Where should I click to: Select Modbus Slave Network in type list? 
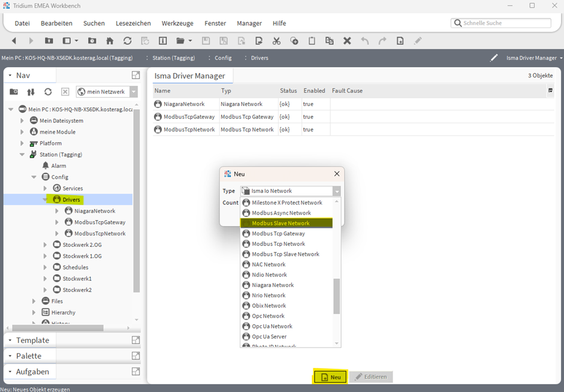[286, 224]
